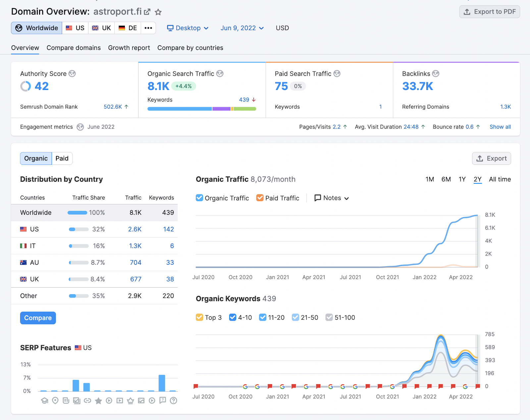Open the Desktop device dropdown
Viewport: 530px width, 420px height.
click(x=187, y=28)
